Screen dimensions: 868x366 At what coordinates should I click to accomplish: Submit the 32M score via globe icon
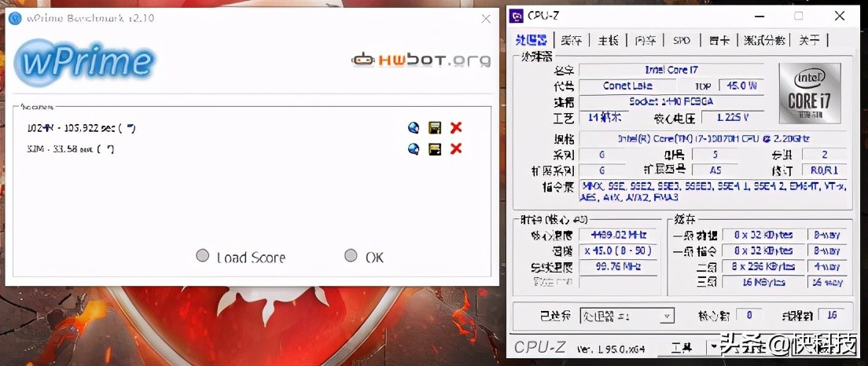tap(413, 148)
